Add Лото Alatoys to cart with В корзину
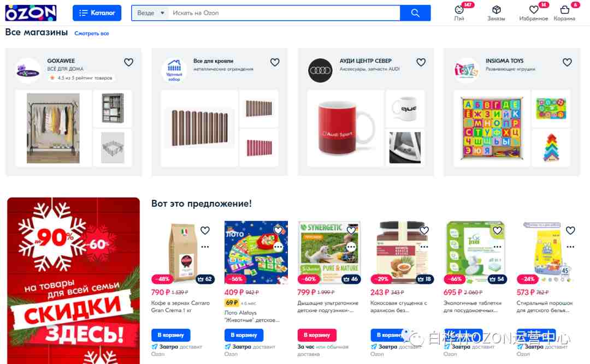 244,335
